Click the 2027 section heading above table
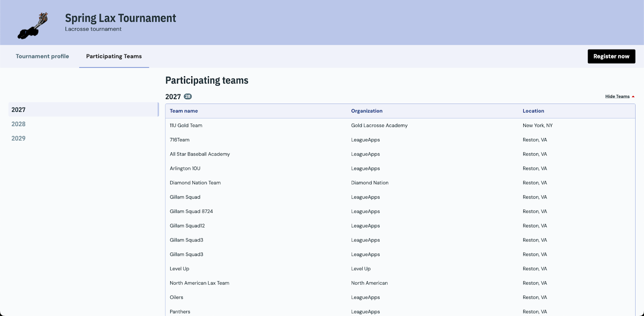Viewport: 644px width, 316px height. point(173,97)
